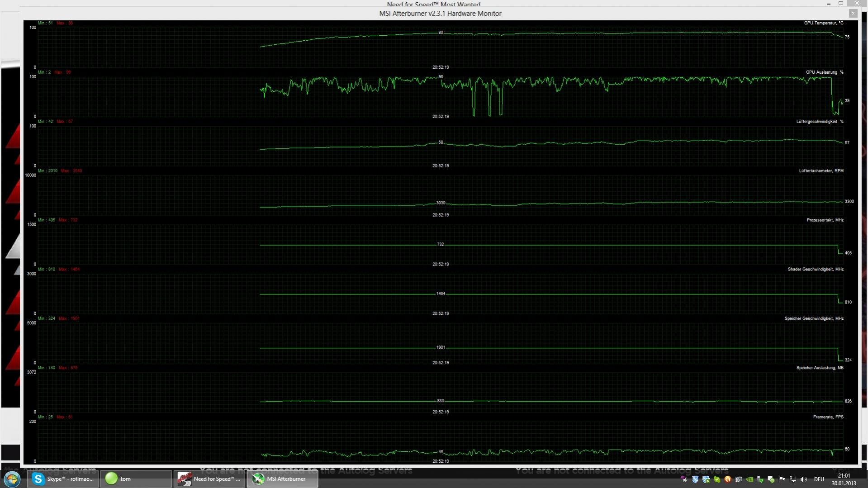Click the 'Speicher Geschwindigkeit, MHz' graph label
The image size is (868, 488).
point(814,319)
